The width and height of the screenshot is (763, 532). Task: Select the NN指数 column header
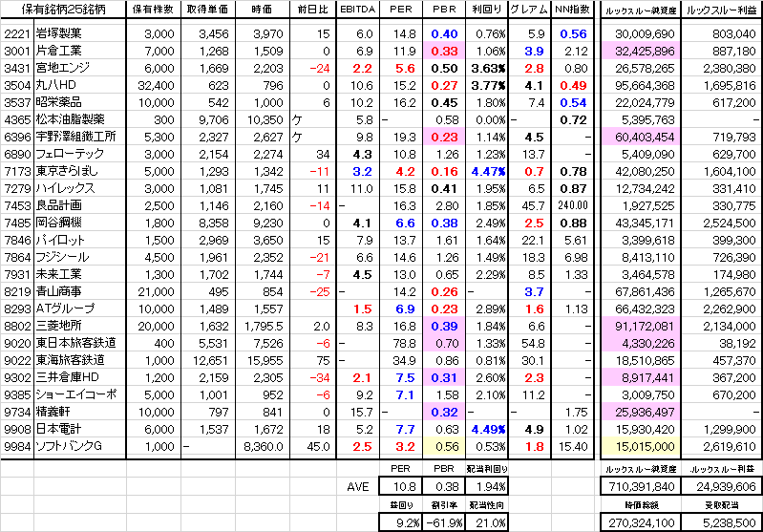tap(573, 10)
